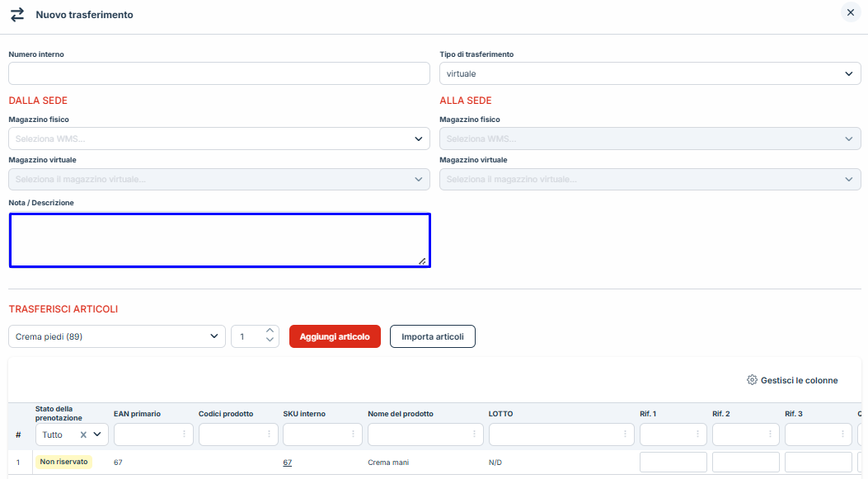Click the transfer arrows icon beside the title
The width and height of the screenshot is (868, 479).
tap(16, 15)
